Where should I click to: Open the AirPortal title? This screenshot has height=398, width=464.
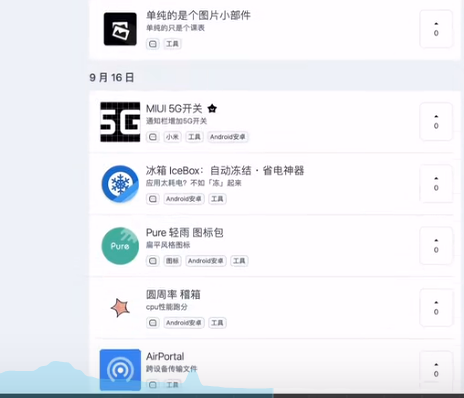click(165, 356)
